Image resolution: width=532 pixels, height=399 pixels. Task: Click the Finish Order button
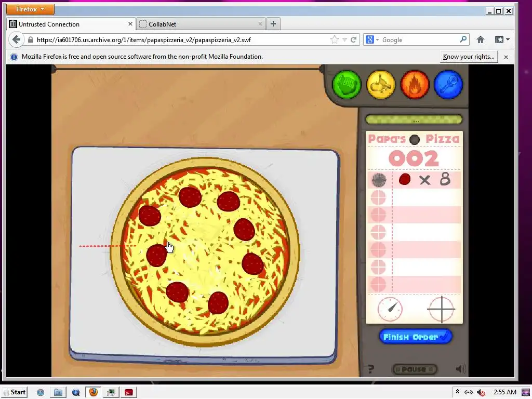416,337
